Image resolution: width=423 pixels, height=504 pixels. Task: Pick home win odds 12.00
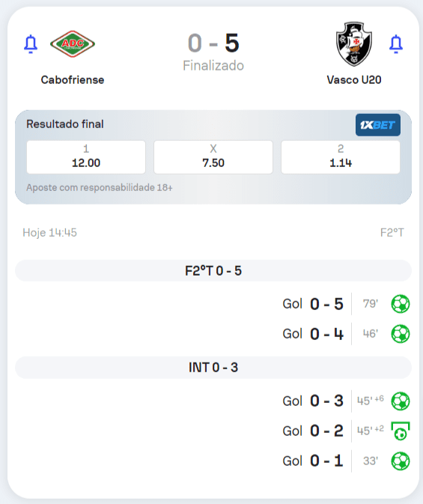pyautogui.click(x=86, y=157)
